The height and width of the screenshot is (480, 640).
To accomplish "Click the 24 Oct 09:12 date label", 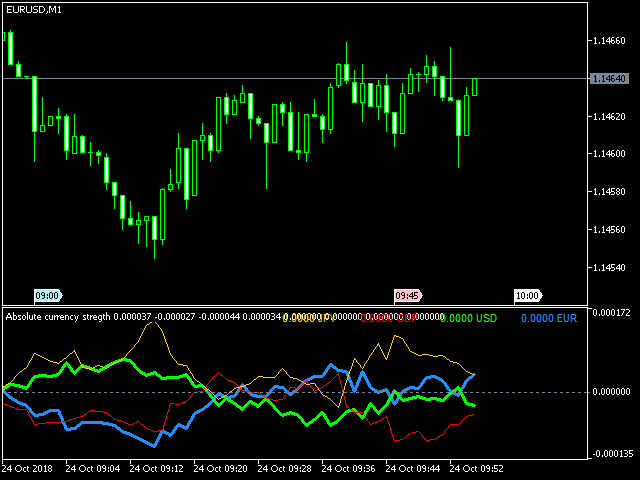I will (x=160, y=468).
